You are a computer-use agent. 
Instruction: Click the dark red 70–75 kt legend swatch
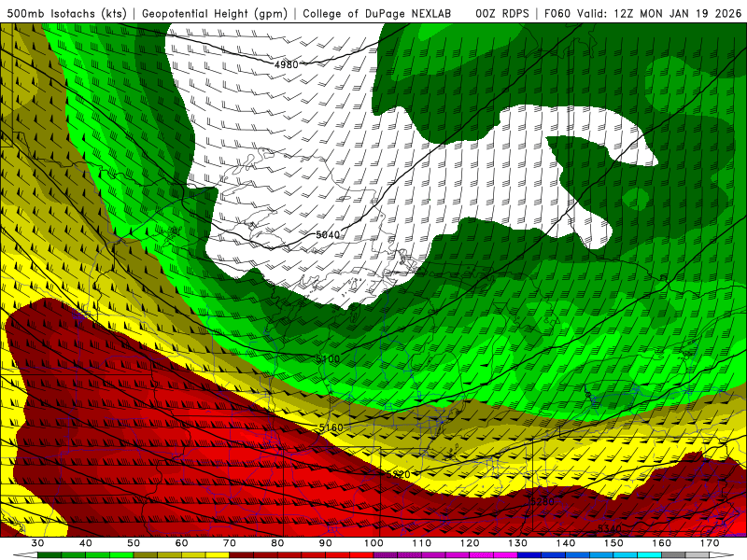click(x=242, y=555)
